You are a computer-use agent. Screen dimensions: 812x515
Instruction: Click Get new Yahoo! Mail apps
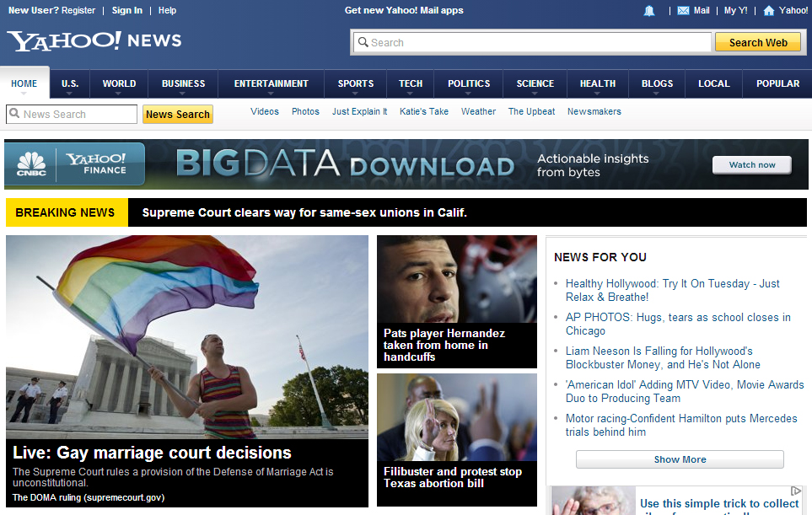[404, 10]
